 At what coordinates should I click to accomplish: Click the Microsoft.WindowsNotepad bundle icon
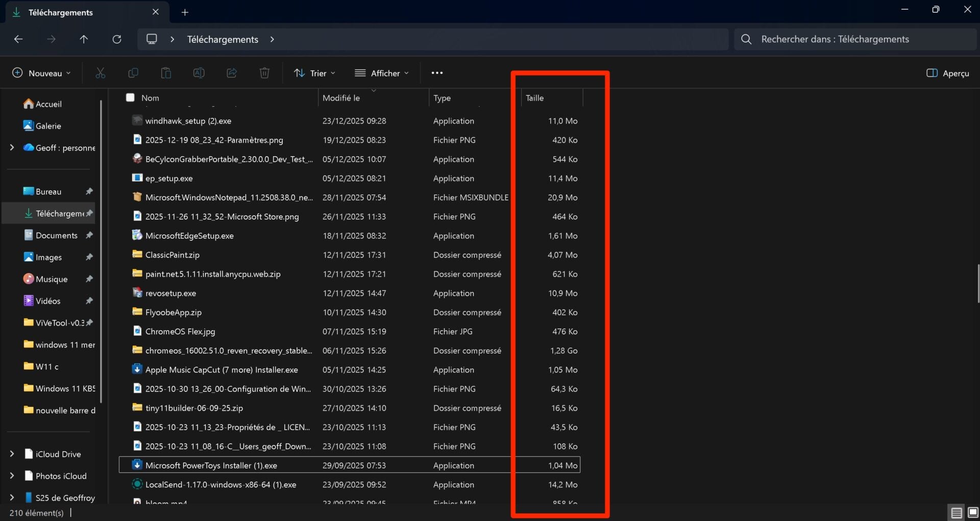[137, 197]
